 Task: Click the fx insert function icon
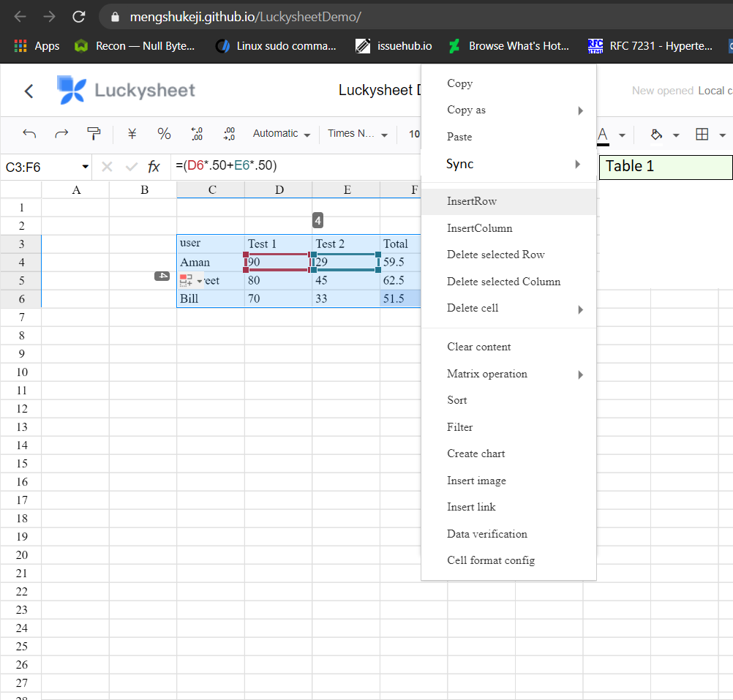click(154, 167)
